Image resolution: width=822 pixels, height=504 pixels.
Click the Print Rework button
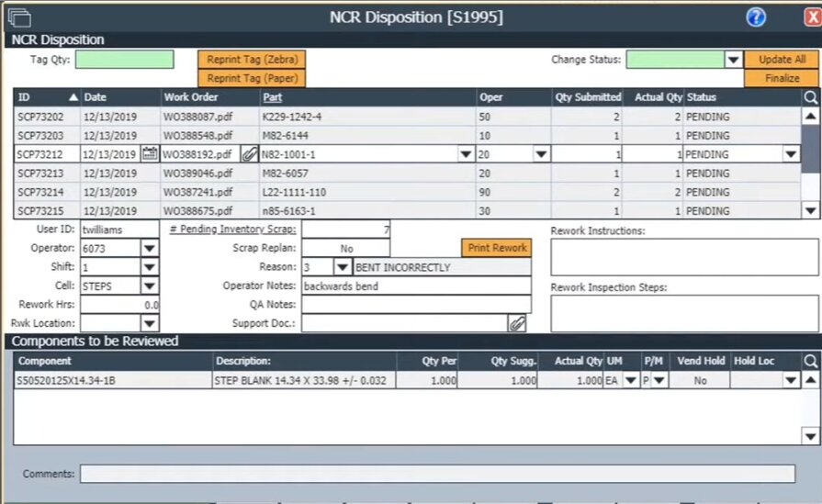coord(497,248)
